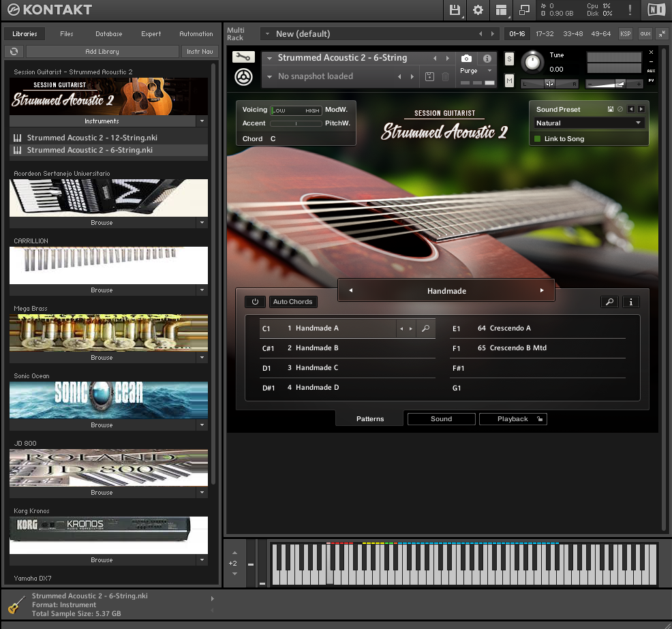Viewport: 672px width, 629px height.
Task: Open the dropdown arrow for the Mega Brass library
Action: coord(202,357)
